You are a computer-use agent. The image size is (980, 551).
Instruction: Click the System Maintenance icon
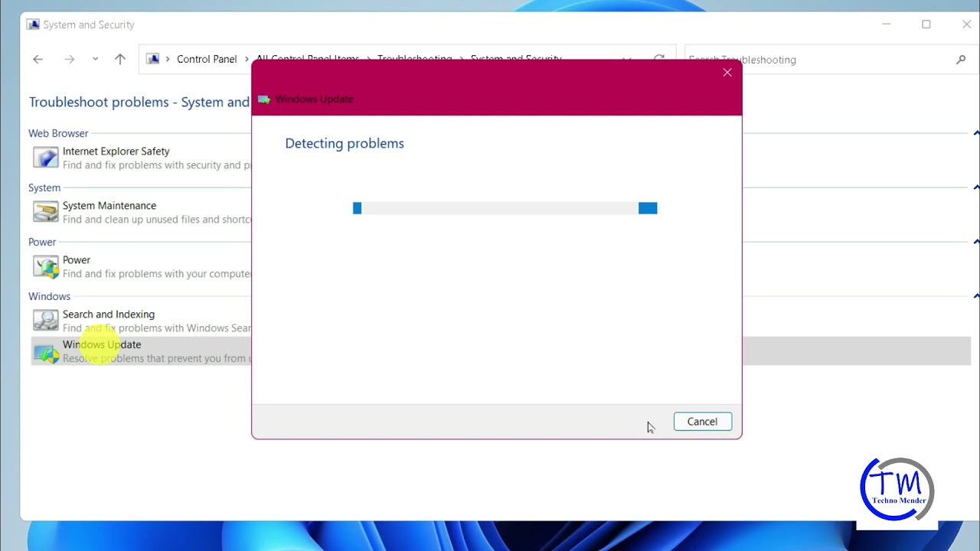(x=45, y=212)
